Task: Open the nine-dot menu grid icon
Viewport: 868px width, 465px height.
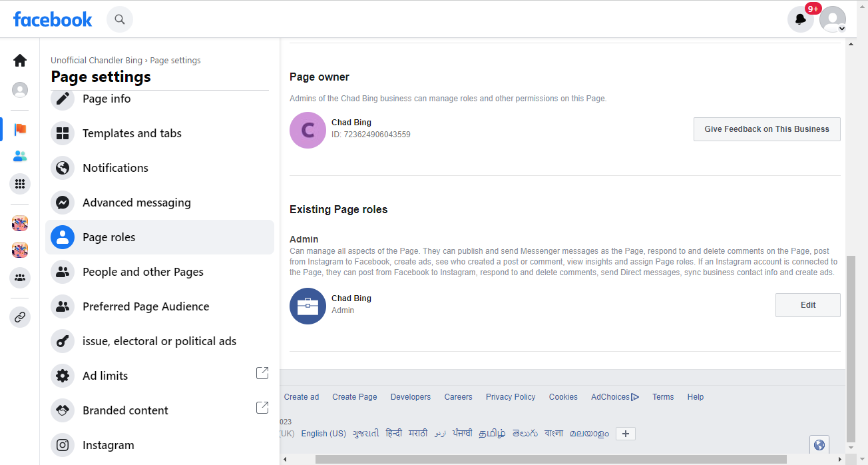Action: tap(20, 184)
